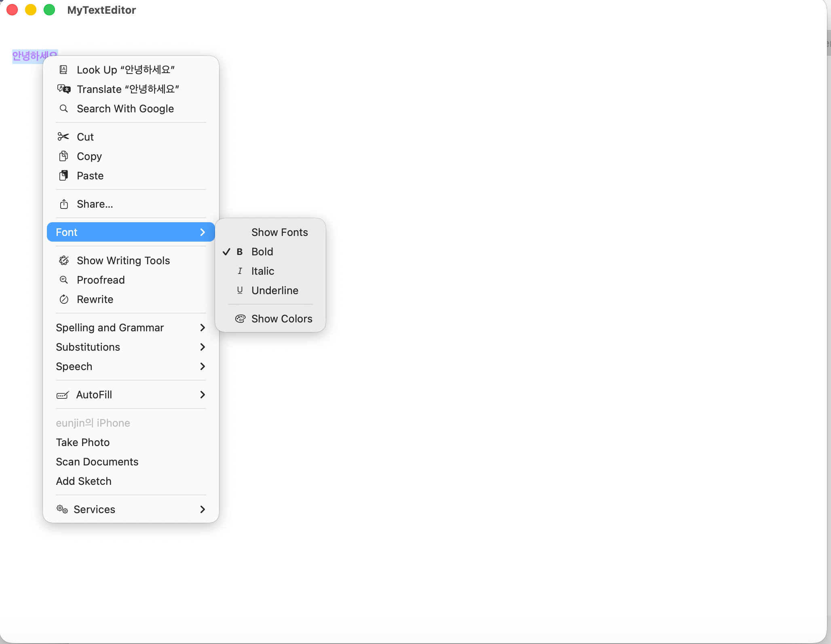Click the Services gears icon
831x644 pixels.
(x=62, y=509)
